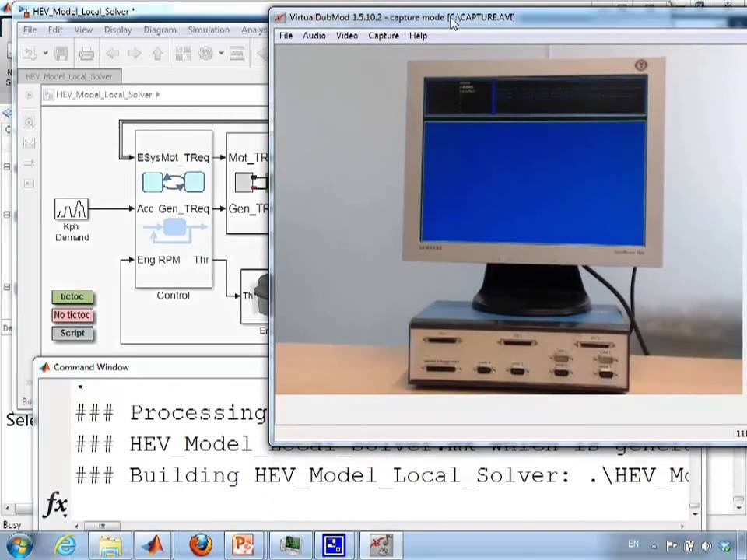The width and height of the screenshot is (747, 560).
Task: Click the Forward arrow in Simulink toolbar
Action: pyautogui.click(x=135, y=54)
